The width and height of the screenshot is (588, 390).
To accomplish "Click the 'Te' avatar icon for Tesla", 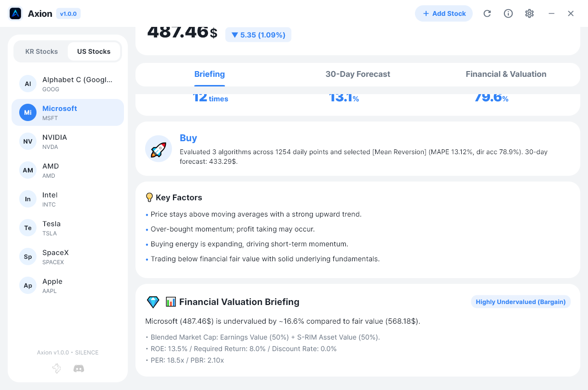I will coord(28,228).
